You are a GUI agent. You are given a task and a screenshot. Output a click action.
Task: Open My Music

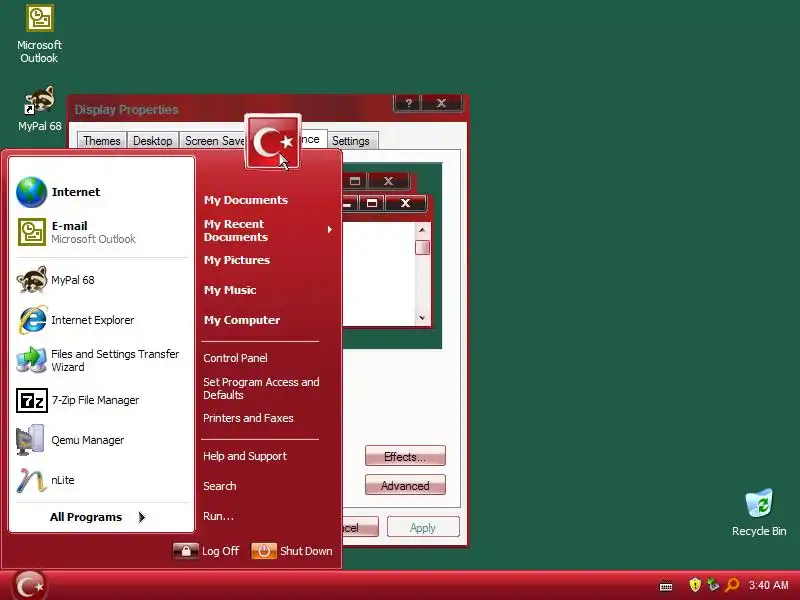[x=230, y=290]
